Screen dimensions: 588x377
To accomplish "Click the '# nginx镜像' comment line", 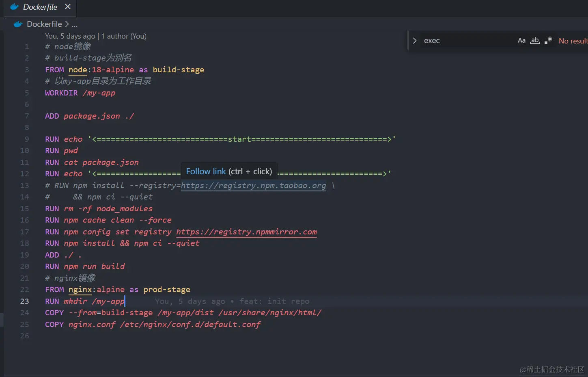I will 70,278.
